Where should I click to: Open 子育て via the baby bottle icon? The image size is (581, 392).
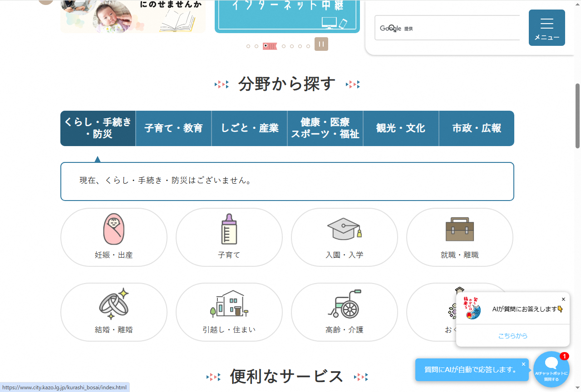[x=229, y=229]
